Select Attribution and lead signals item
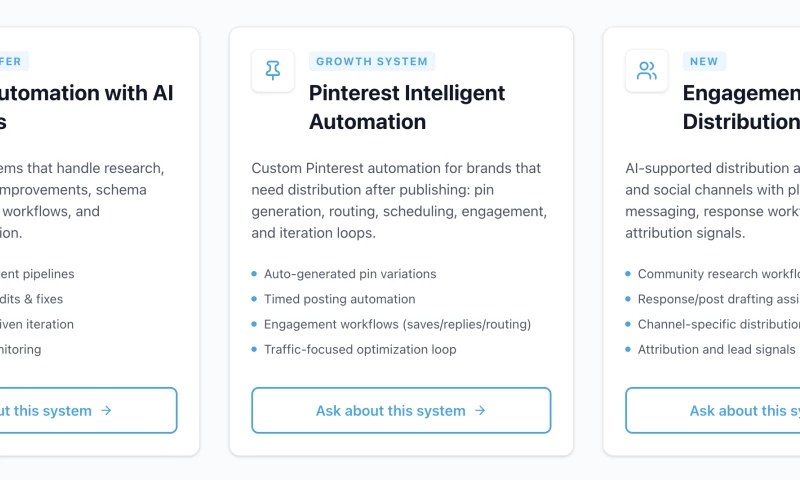The height and width of the screenshot is (480, 800). [x=716, y=349]
